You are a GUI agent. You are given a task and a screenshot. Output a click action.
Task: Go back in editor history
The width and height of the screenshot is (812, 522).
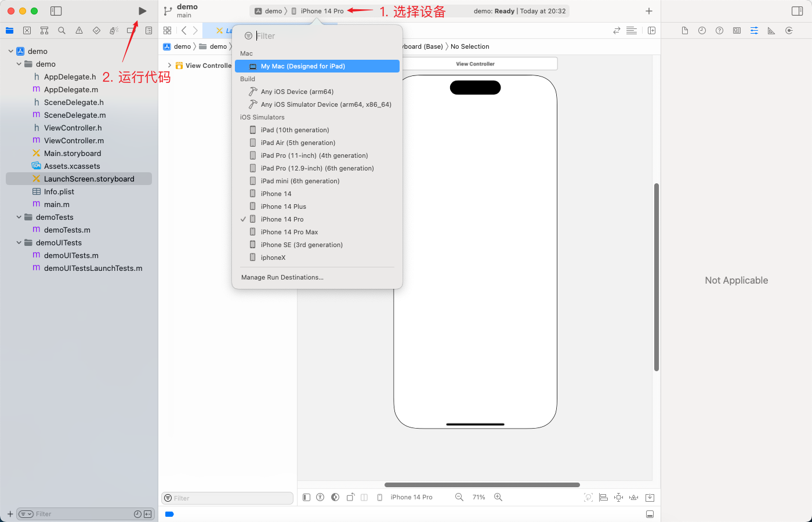pyautogui.click(x=184, y=31)
